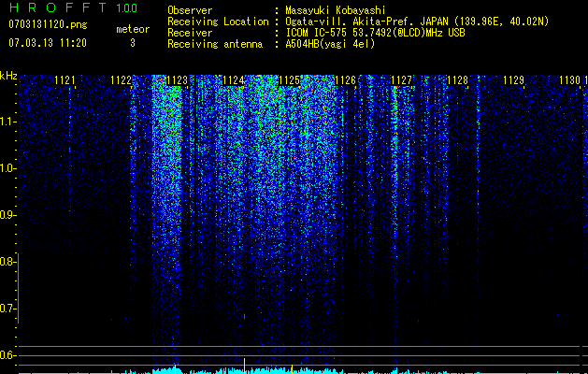Click the yellow power spike under 1123
Viewport: 588px width, 374px height.
175,368
